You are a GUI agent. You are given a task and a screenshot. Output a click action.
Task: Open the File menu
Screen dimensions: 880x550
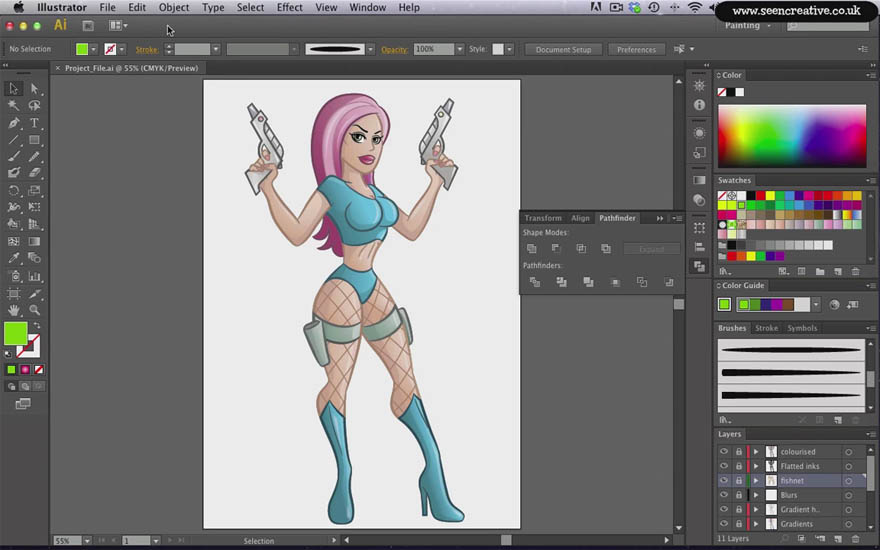tap(107, 8)
